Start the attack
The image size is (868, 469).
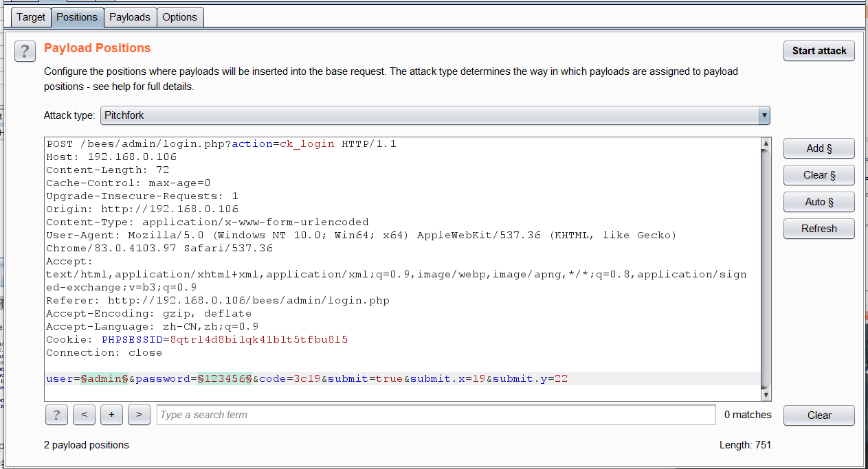pyautogui.click(x=819, y=51)
